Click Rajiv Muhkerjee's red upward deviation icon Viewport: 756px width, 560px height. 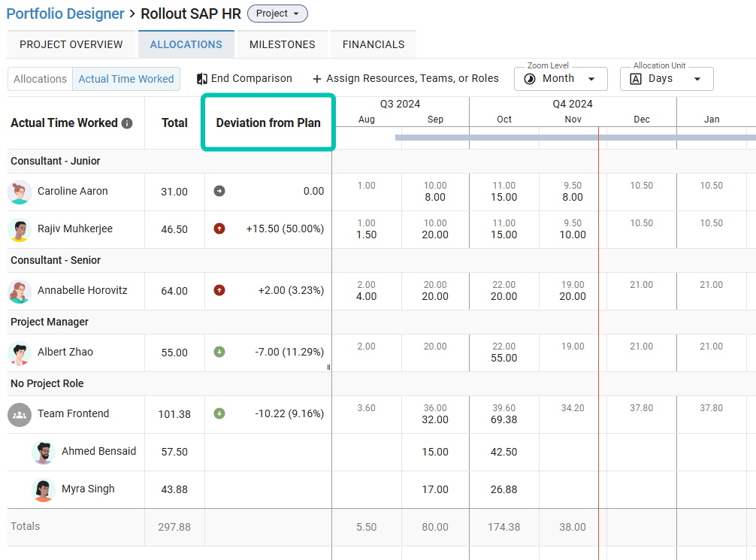coord(219,229)
